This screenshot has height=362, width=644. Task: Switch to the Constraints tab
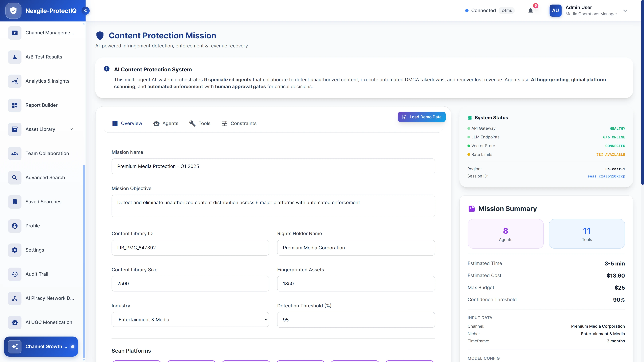pos(239,123)
